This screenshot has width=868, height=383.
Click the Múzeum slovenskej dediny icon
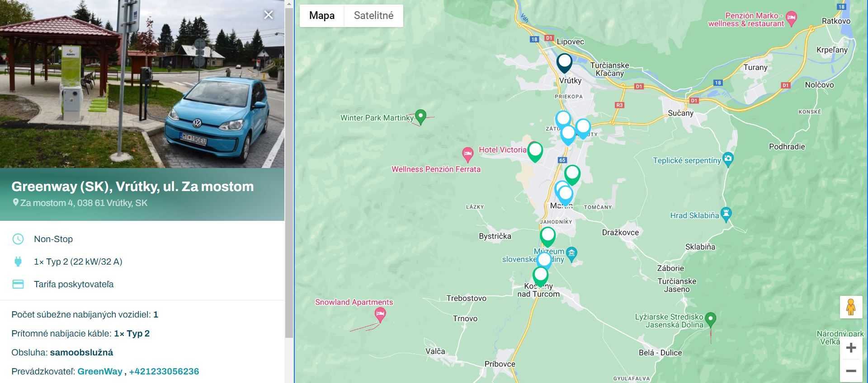pos(571,254)
